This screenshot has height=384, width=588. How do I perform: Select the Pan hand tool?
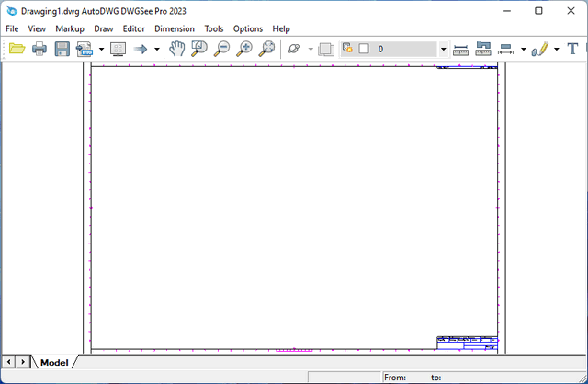pos(176,49)
